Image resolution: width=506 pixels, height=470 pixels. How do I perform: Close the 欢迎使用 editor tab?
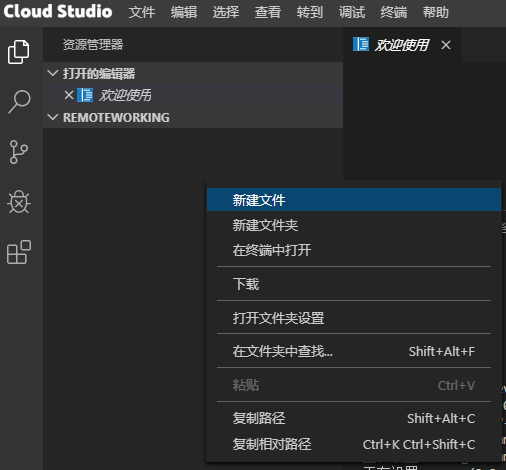click(446, 45)
